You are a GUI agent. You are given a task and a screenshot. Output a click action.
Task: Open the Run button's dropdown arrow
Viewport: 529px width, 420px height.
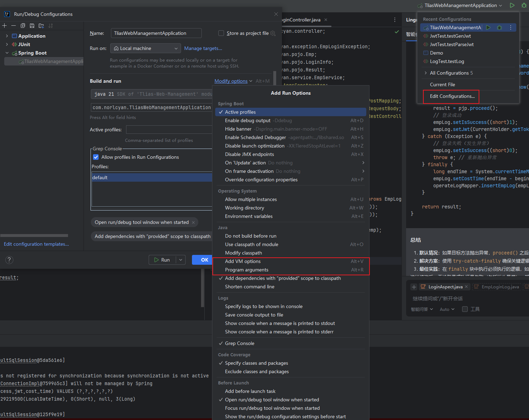(x=181, y=260)
